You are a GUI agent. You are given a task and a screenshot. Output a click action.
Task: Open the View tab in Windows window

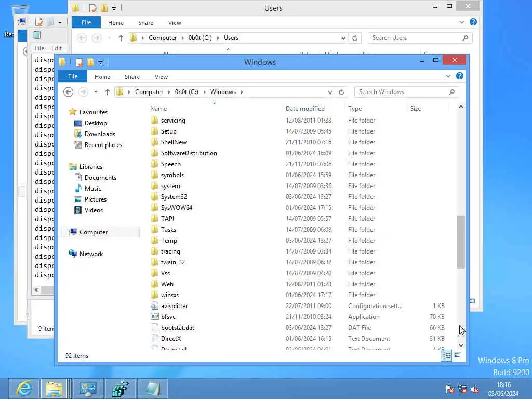(x=161, y=77)
